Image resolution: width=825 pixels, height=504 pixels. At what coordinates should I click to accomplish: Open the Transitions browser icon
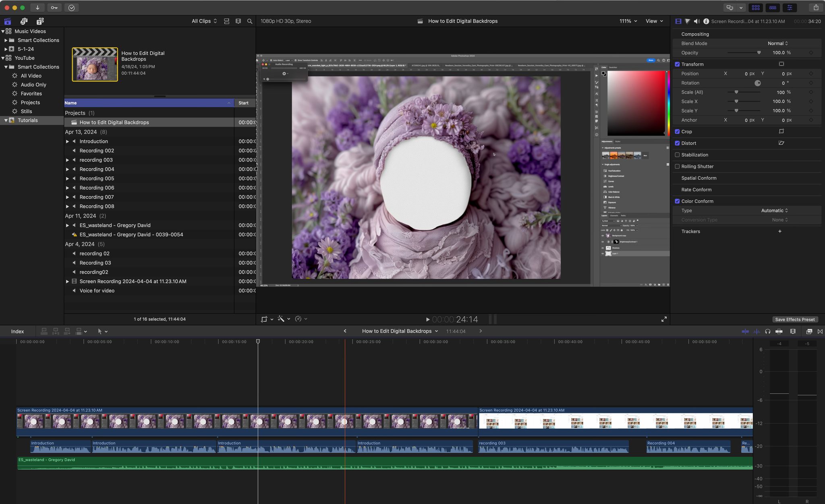click(x=820, y=331)
